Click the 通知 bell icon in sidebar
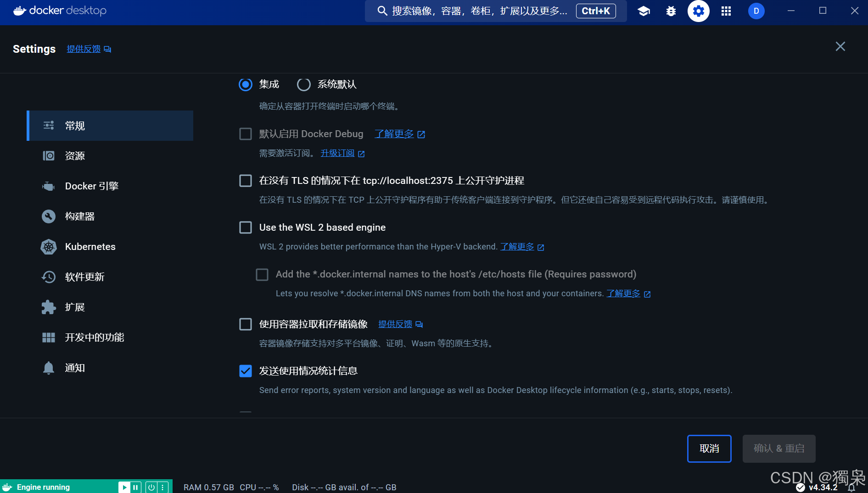This screenshot has height=493, width=868. 49,368
